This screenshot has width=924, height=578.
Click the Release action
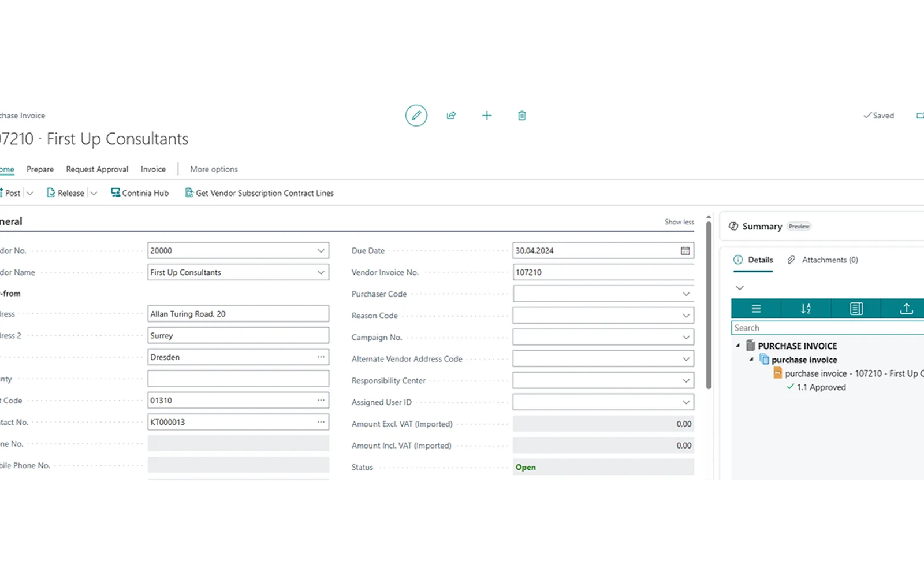[x=65, y=193]
